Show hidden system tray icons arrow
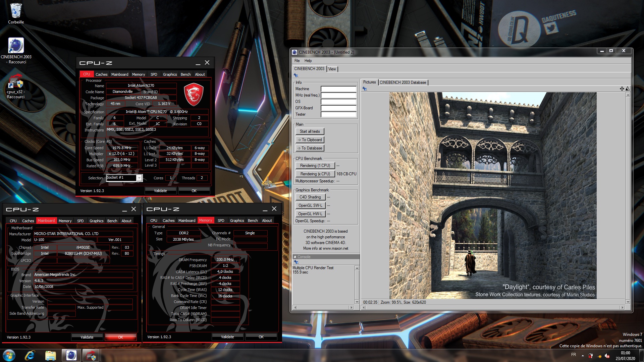The height and width of the screenshot is (362, 644). pos(583,355)
